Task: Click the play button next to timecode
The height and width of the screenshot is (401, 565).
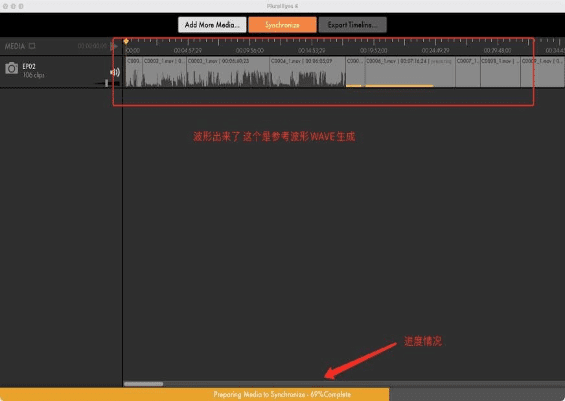Action: pyautogui.click(x=114, y=46)
